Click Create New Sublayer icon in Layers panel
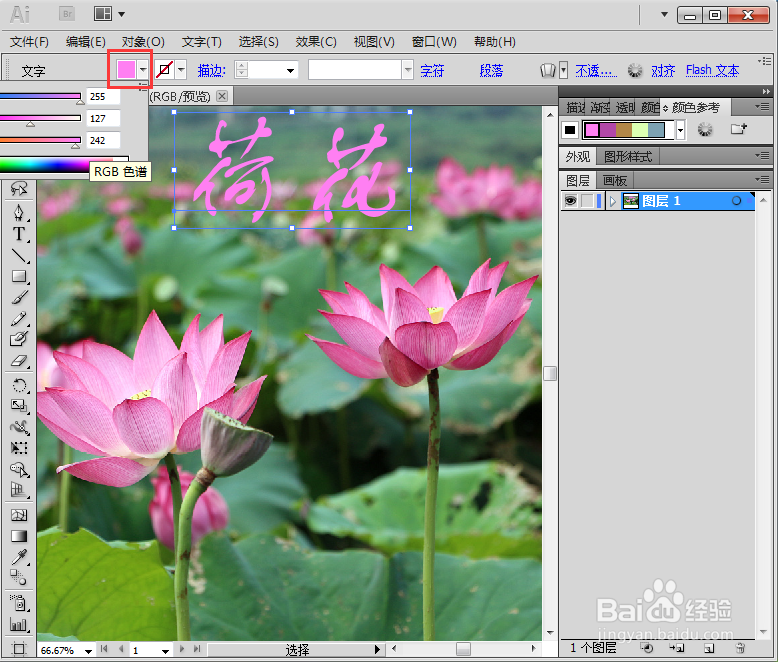The height and width of the screenshot is (662, 778). click(x=677, y=648)
